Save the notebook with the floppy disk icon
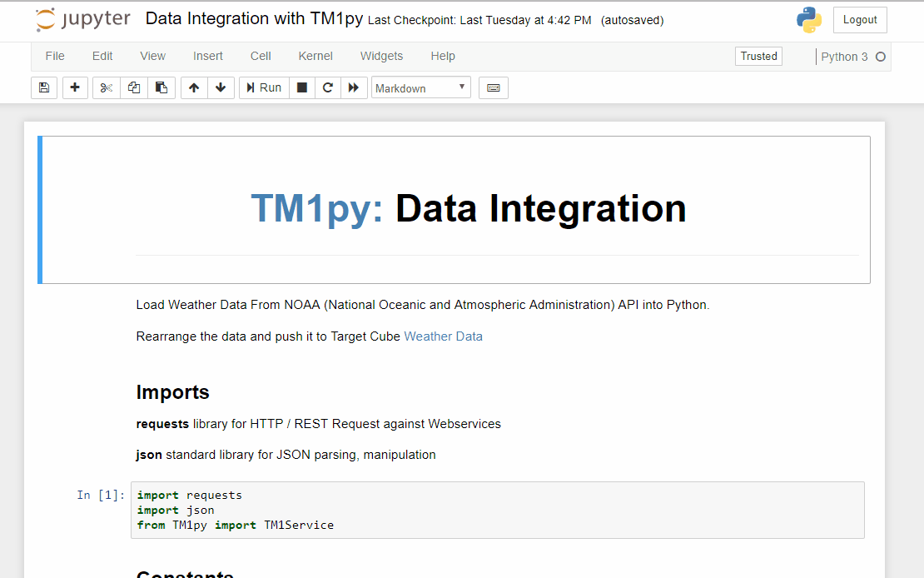924x578 pixels. pos(44,87)
